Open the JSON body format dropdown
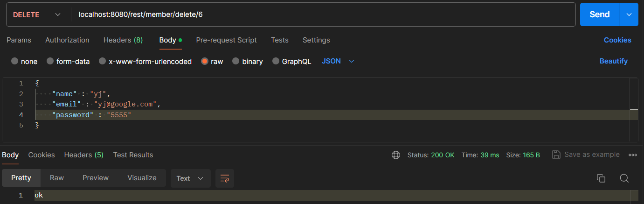Screen dimensions: 644x204 point(338,61)
